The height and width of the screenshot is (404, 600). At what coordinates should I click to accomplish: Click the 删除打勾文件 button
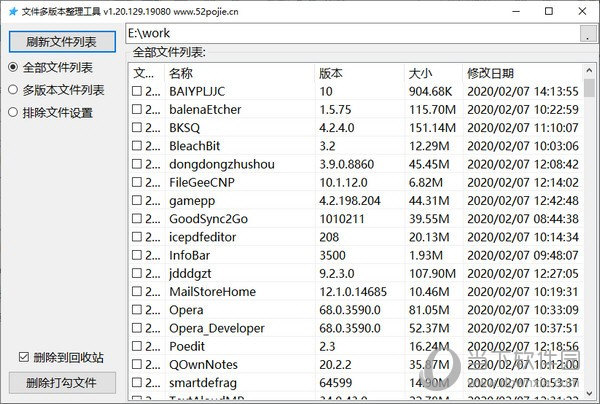pos(62,383)
